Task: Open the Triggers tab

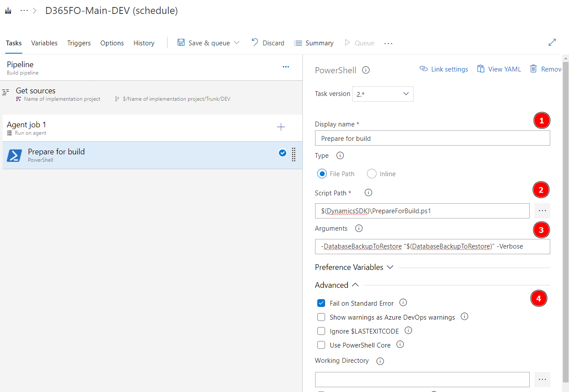Action: click(x=79, y=43)
